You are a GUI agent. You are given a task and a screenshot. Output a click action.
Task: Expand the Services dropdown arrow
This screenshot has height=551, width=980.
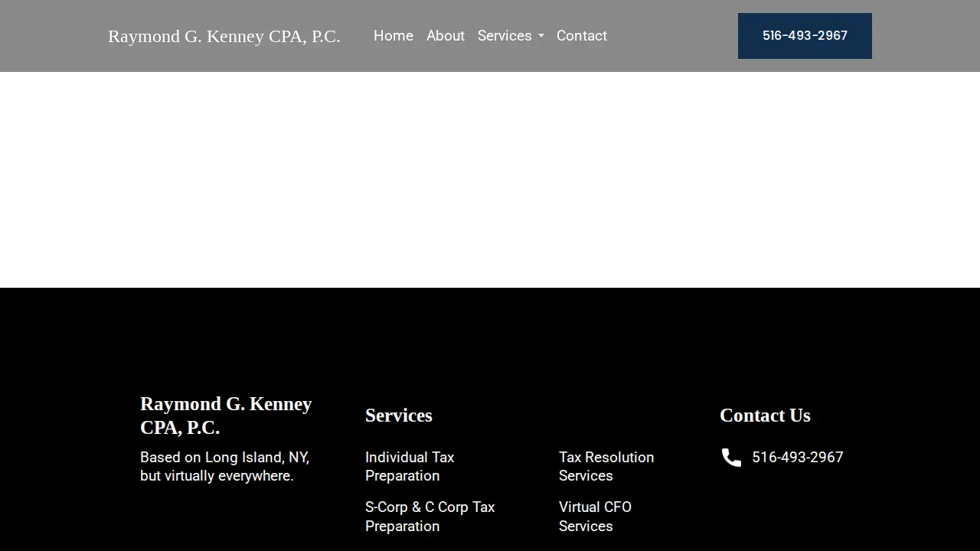point(541,36)
